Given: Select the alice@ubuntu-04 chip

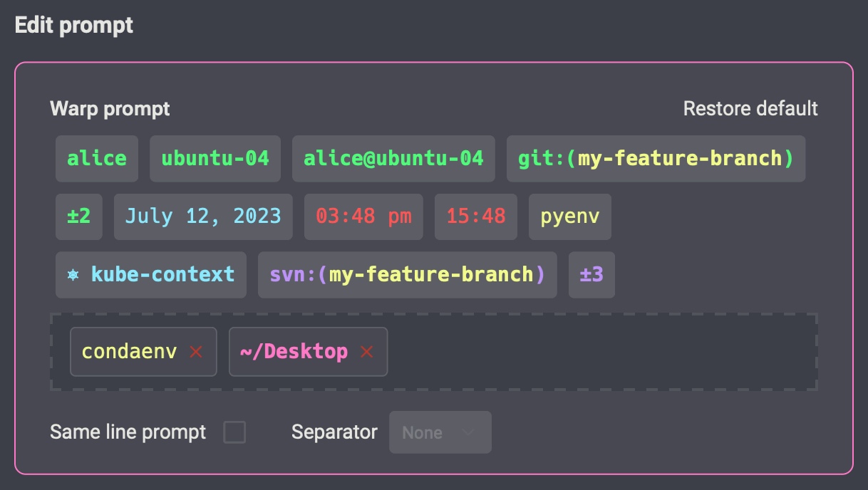Looking at the screenshot, I should (393, 159).
